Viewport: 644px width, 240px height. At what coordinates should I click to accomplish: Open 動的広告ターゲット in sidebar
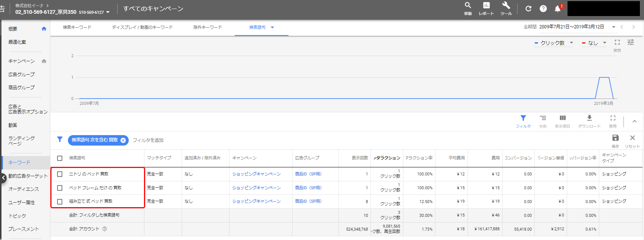(x=28, y=176)
